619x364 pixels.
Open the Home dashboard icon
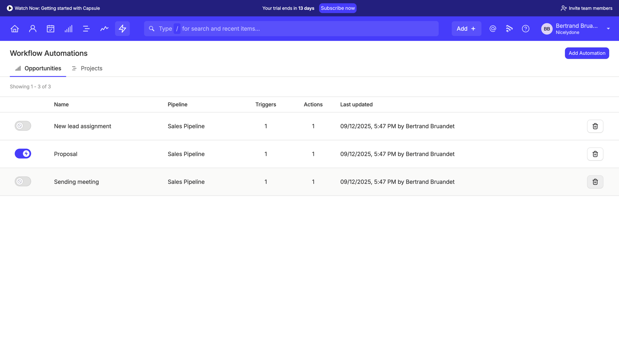(x=15, y=28)
